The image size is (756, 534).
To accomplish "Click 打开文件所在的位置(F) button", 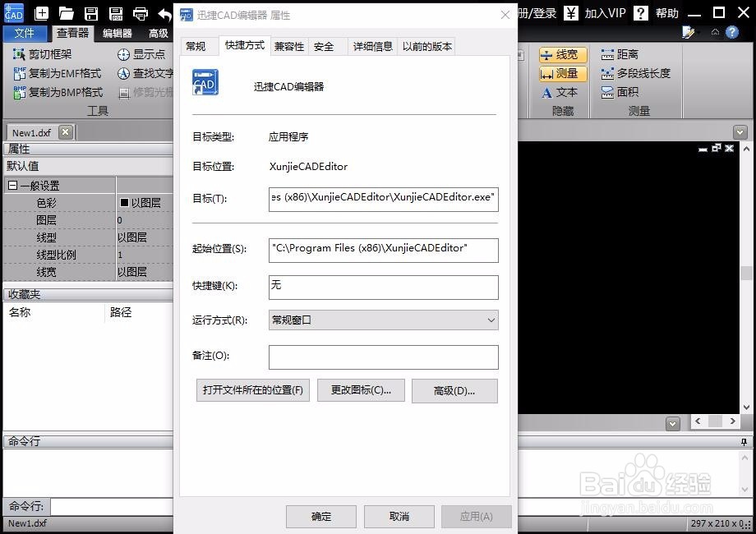I will coord(252,390).
